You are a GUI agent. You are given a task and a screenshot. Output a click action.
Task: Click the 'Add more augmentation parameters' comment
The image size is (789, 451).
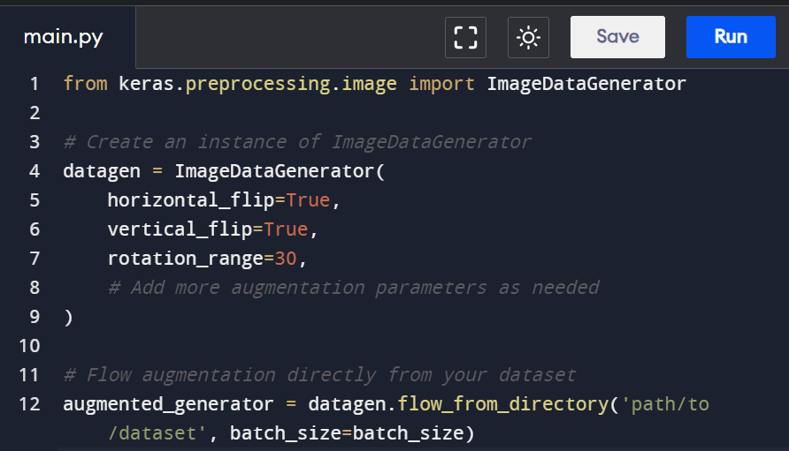[353, 287]
